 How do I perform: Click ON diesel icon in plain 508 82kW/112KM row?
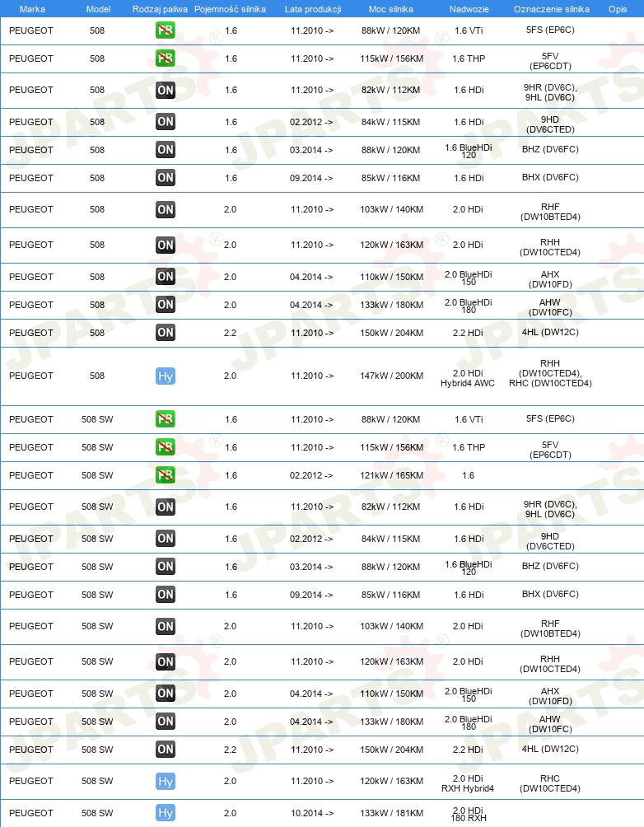point(165,90)
